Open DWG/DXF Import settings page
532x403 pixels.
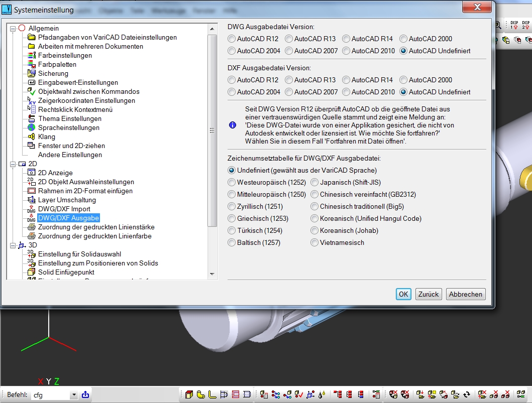[x=64, y=209]
